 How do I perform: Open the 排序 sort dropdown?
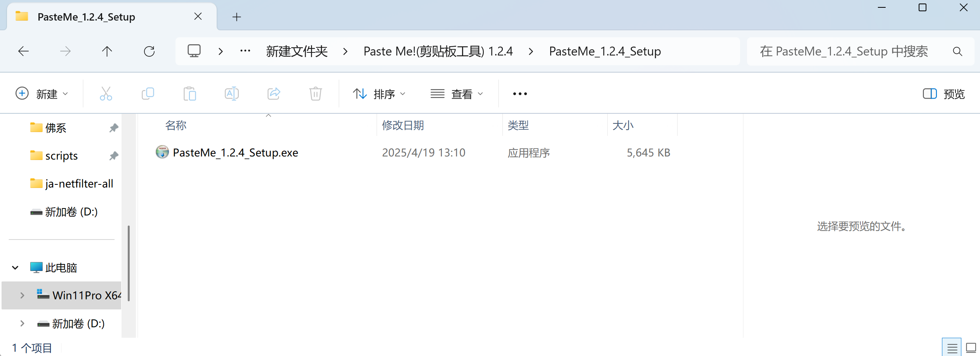(379, 94)
